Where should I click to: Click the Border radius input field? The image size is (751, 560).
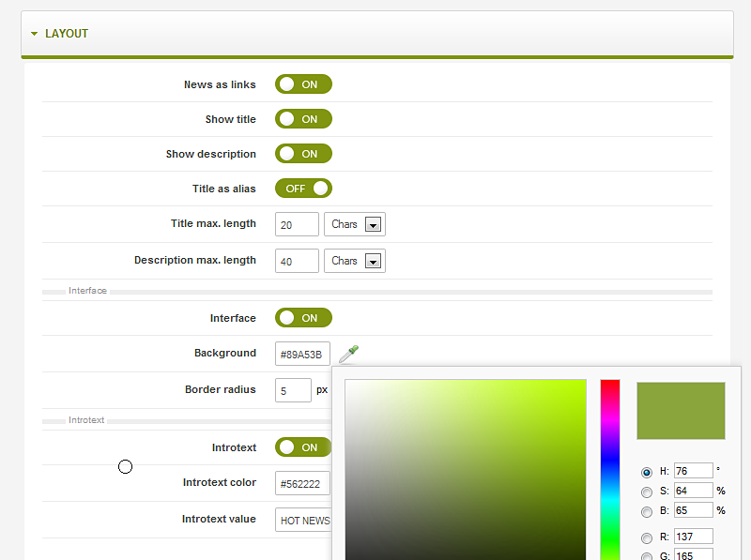pyautogui.click(x=293, y=390)
